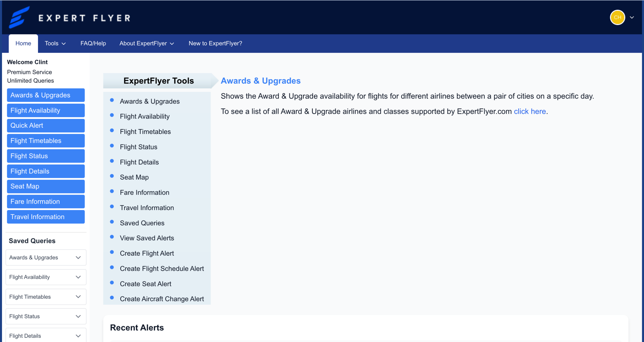644x342 pixels.
Task: Open View Saved Alerts in tools list
Action: [x=147, y=238]
